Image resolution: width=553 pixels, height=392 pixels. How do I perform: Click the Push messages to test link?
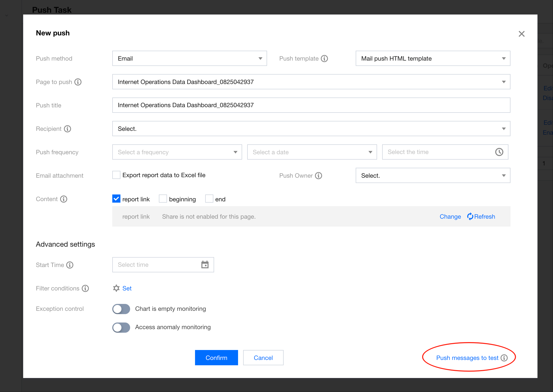click(x=467, y=358)
